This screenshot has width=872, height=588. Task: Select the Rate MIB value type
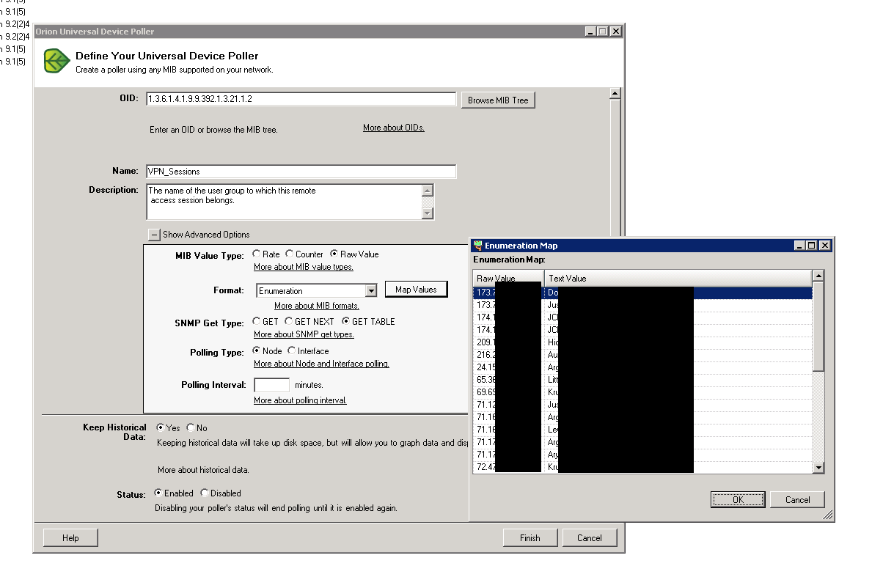coord(257,254)
